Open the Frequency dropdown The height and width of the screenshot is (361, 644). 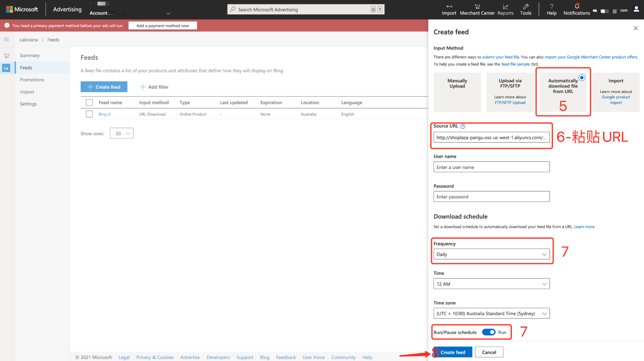[491, 254]
